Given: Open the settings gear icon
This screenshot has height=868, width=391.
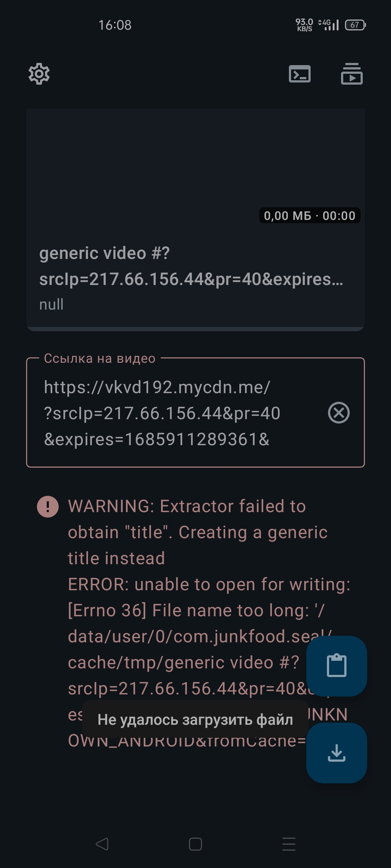Looking at the screenshot, I should pyautogui.click(x=39, y=74).
